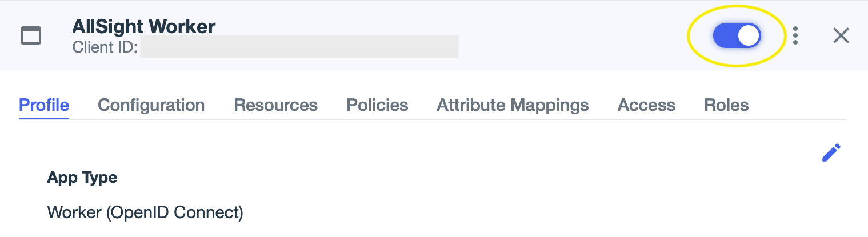This screenshot has width=868, height=237.
Task: Click the AllSight Worker title text
Action: click(144, 26)
